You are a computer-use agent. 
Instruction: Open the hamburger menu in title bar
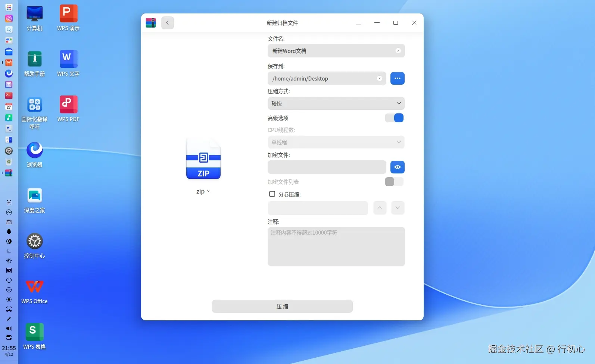358,23
